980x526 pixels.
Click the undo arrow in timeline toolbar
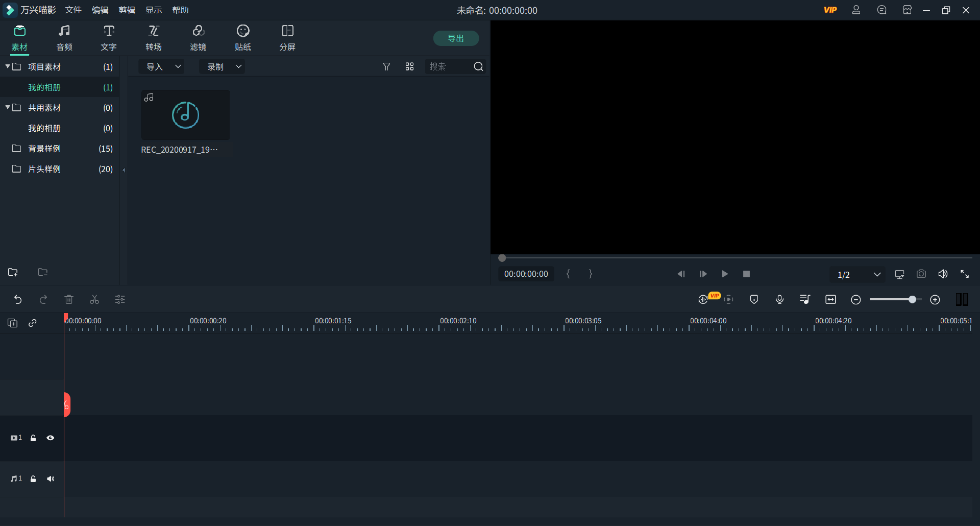click(18, 300)
